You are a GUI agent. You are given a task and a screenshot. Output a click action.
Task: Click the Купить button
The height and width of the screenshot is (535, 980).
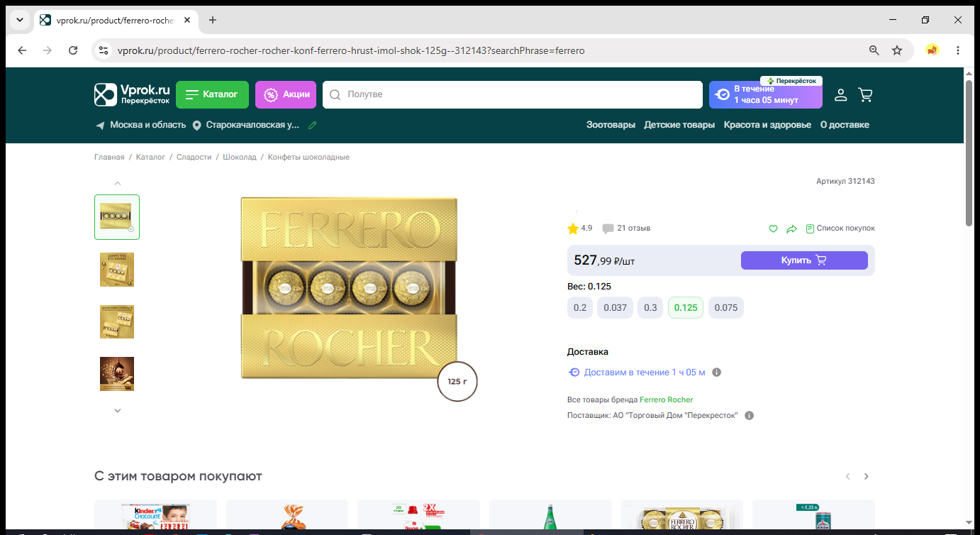pos(804,260)
